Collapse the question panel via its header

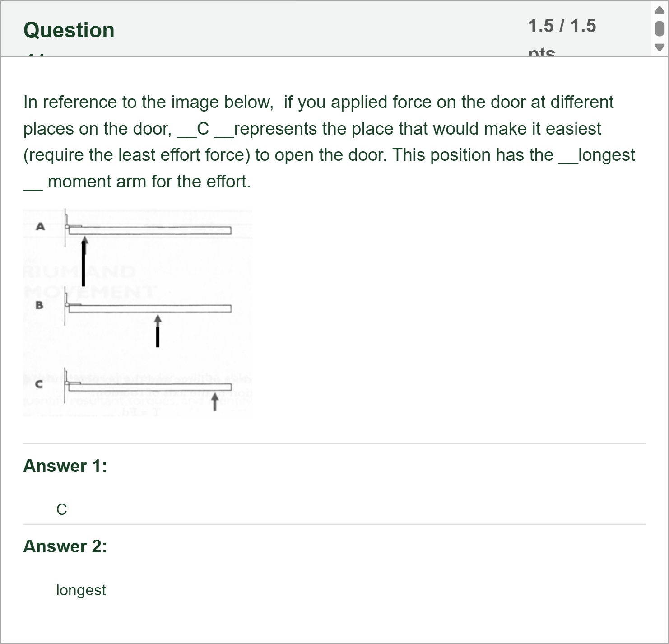(x=316, y=29)
